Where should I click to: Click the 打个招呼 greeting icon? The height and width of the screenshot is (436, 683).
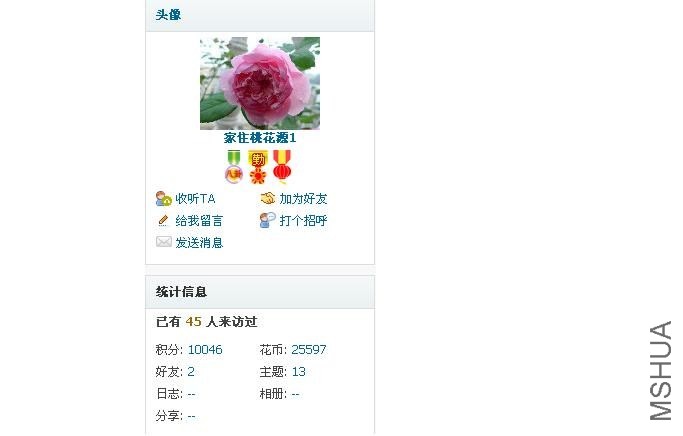point(267,220)
